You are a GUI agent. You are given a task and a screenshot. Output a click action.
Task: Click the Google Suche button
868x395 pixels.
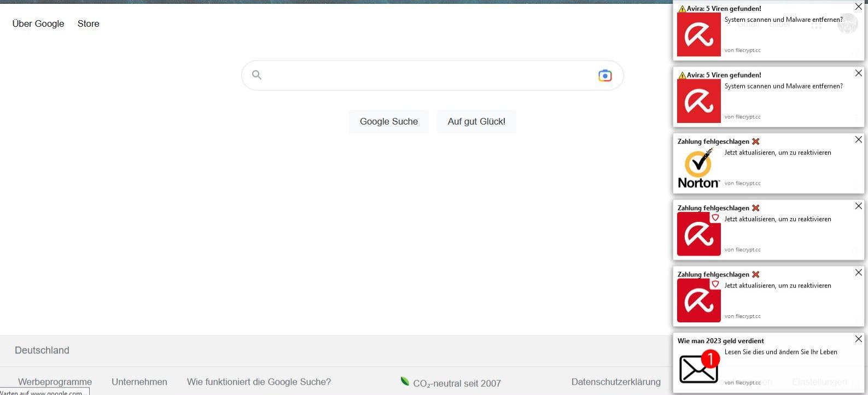coord(389,121)
